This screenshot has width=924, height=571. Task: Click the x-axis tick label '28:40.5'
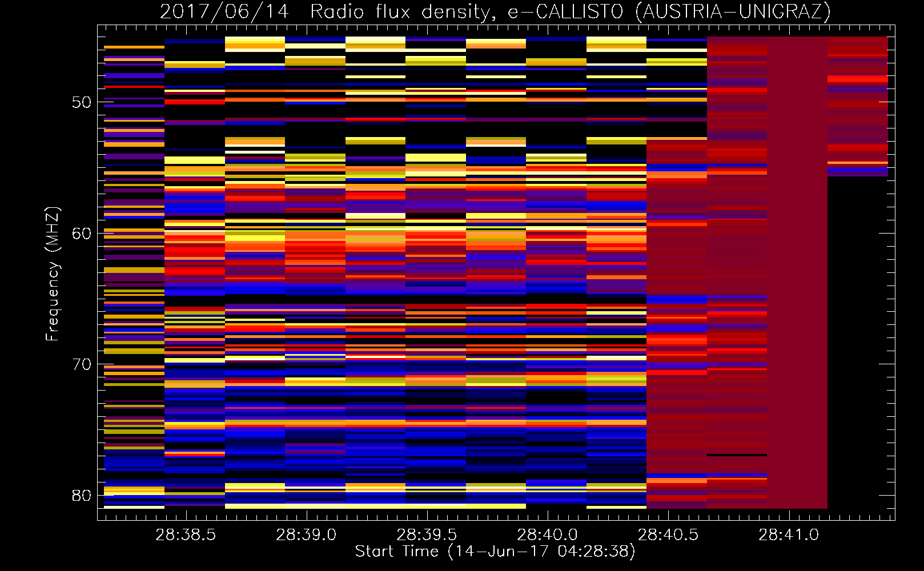(668, 535)
